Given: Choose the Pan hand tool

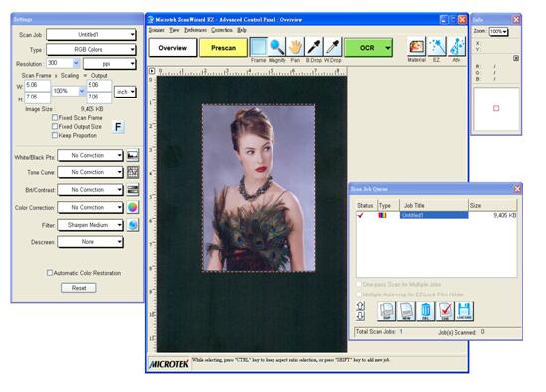Looking at the screenshot, I should pyautogui.click(x=295, y=47).
